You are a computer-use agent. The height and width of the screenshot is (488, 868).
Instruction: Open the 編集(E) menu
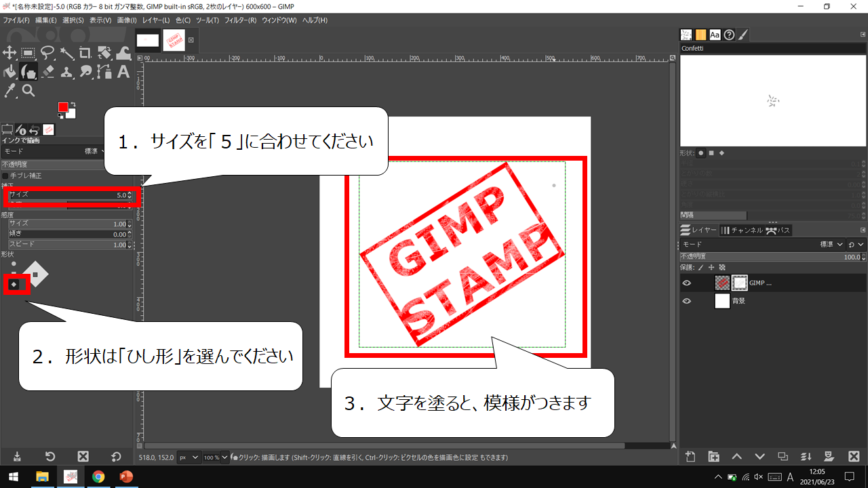point(45,20)
